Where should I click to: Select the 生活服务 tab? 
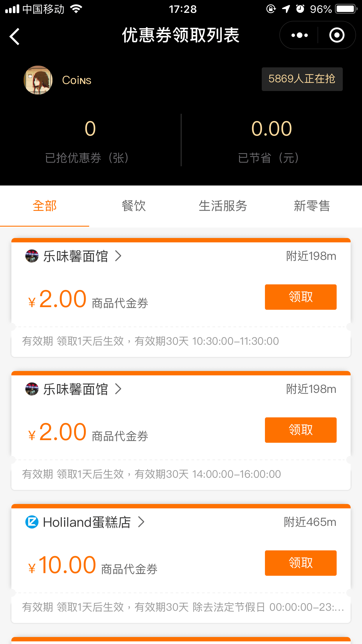click(x=223, y=206)
